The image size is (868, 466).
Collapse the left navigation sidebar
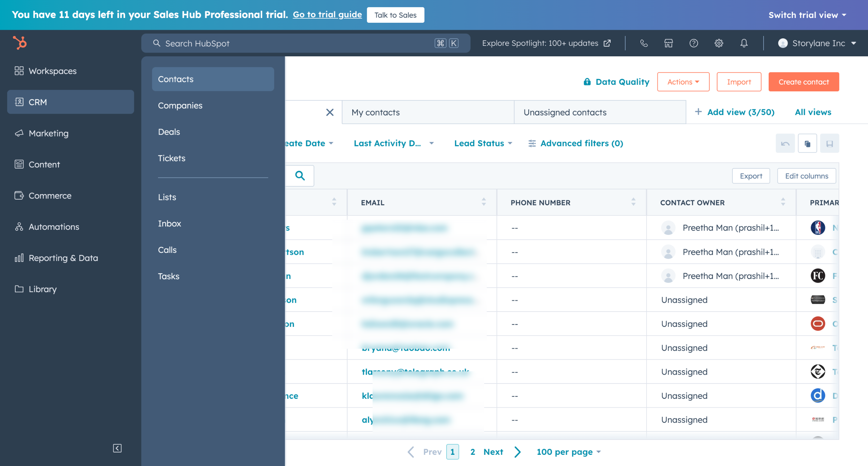tap(117, 448)
